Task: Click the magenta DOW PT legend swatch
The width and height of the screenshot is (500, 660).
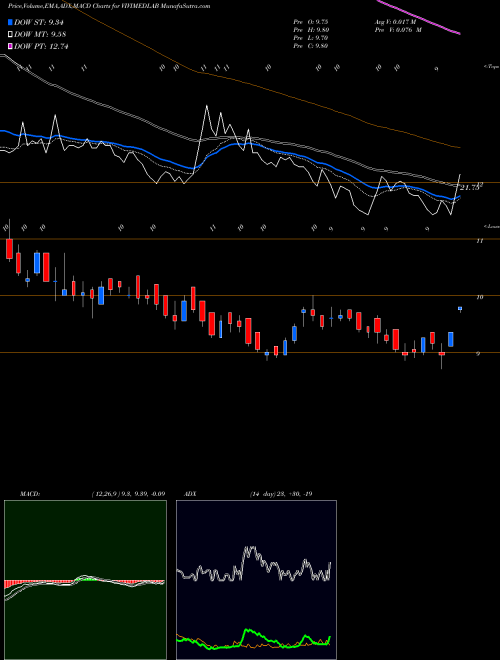Action: point(10,46)
